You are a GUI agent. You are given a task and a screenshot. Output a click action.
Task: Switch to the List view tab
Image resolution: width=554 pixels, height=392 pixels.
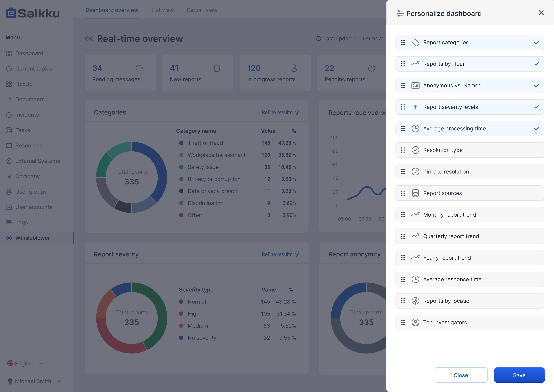tap(162, 10)
